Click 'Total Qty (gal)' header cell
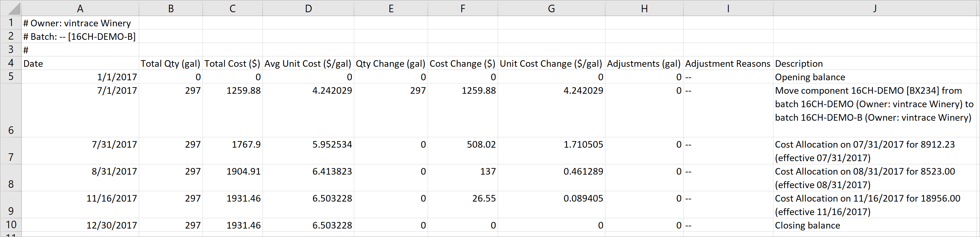 pyautogui.click(x=171, y=63)
